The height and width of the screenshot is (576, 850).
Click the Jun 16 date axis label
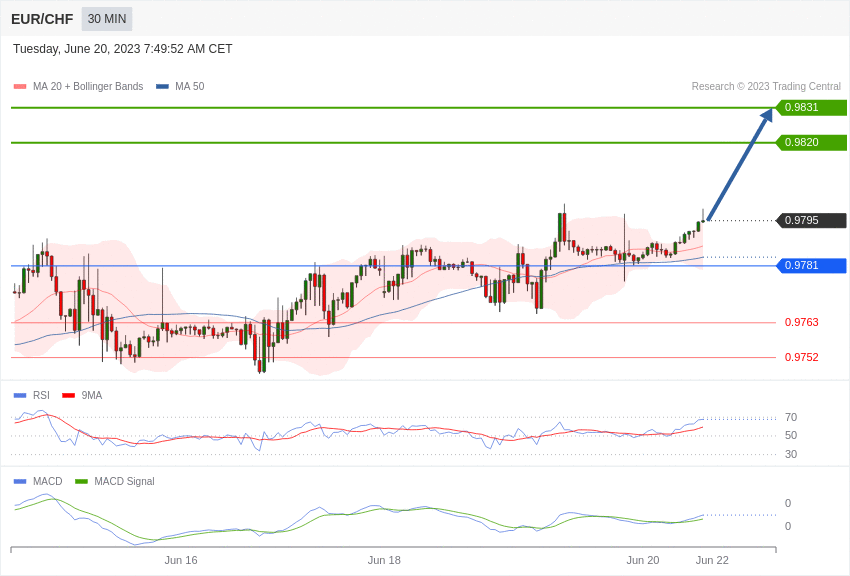click(x=181, y=560)
